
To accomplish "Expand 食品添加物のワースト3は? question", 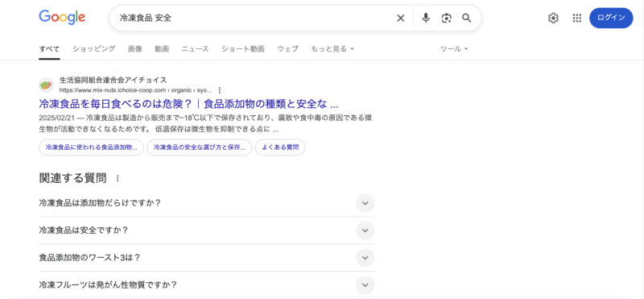I will (x=207, y=257).
